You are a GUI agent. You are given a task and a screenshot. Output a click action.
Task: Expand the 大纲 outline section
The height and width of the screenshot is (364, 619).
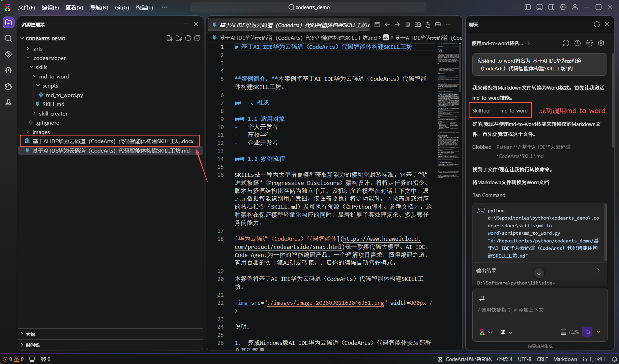pos(30,334)
